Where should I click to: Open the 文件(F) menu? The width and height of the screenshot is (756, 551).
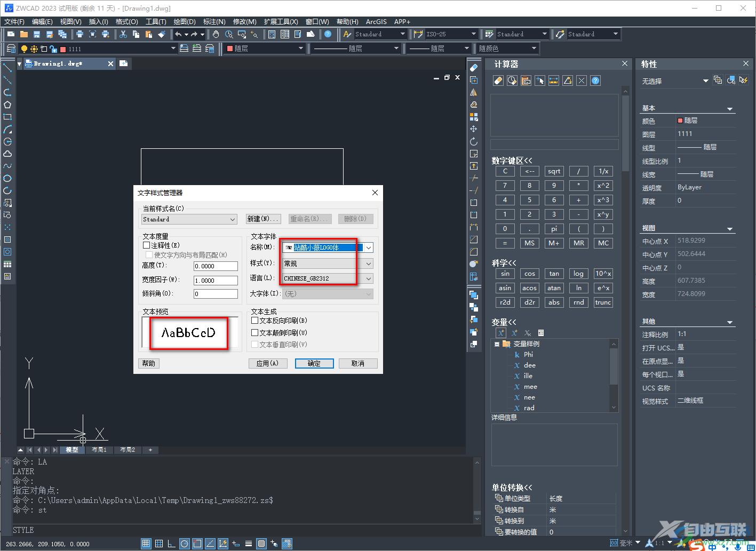pyautogui.click(x=14, y=22)
